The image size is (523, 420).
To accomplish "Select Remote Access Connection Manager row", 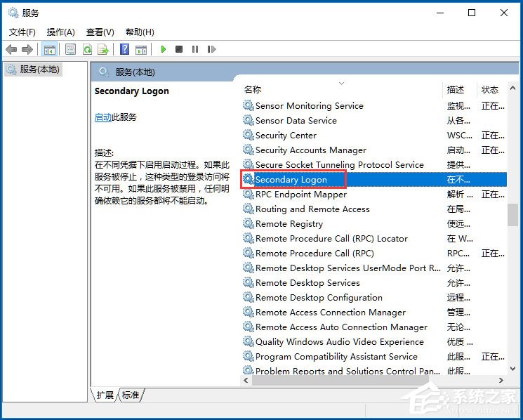I will pos(373,313).
